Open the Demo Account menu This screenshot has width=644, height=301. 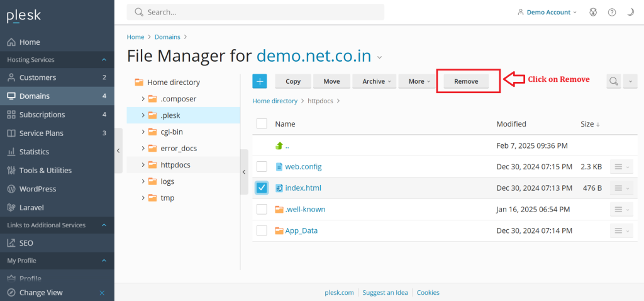(547, 13)
